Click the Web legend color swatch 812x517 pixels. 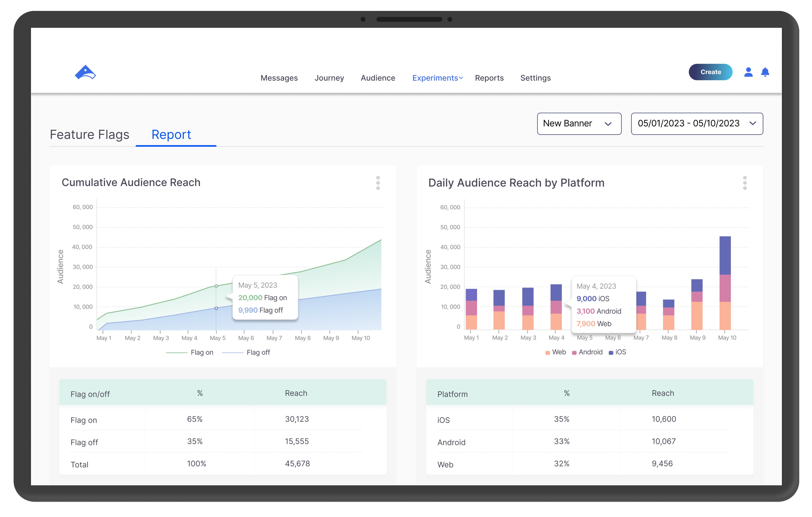coord(548,353)
